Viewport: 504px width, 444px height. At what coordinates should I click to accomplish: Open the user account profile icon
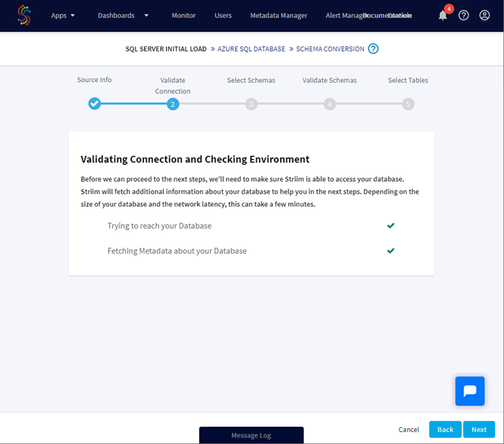485,15
